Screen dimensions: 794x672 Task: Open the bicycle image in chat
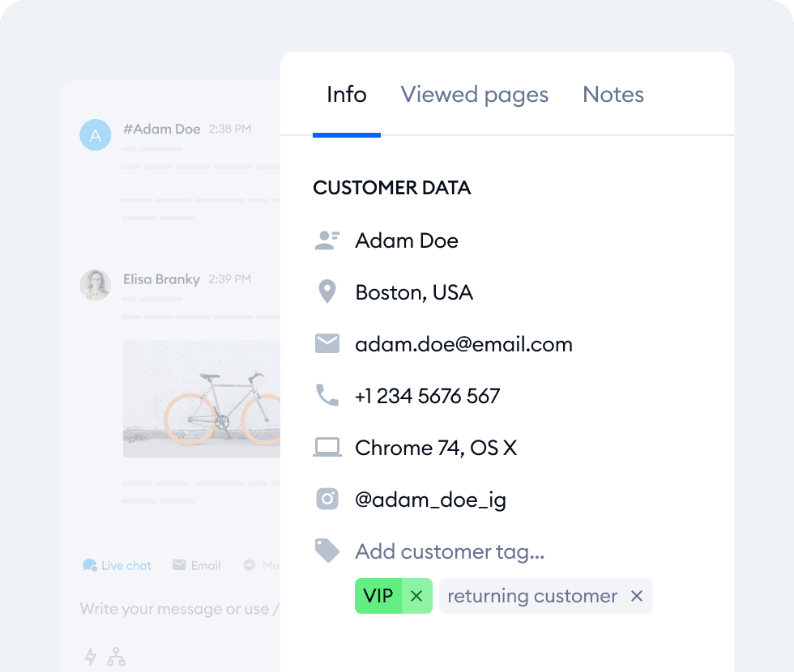click(x=202, y=398)
